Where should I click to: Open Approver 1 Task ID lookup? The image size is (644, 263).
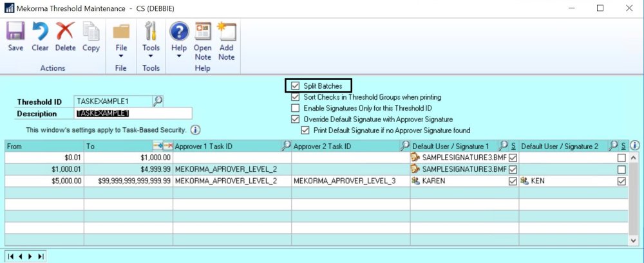tap(287, 146)
